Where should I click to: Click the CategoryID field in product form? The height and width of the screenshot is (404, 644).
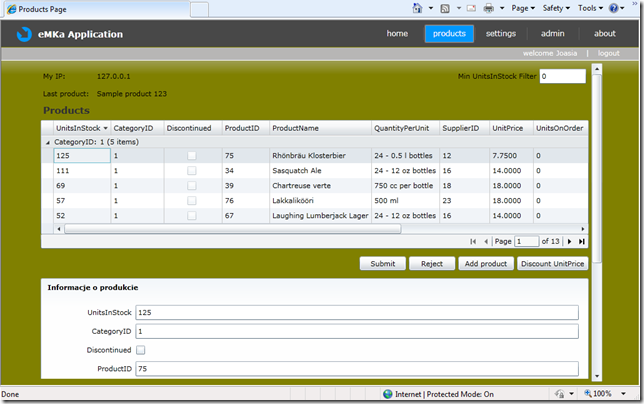point(357,331)
